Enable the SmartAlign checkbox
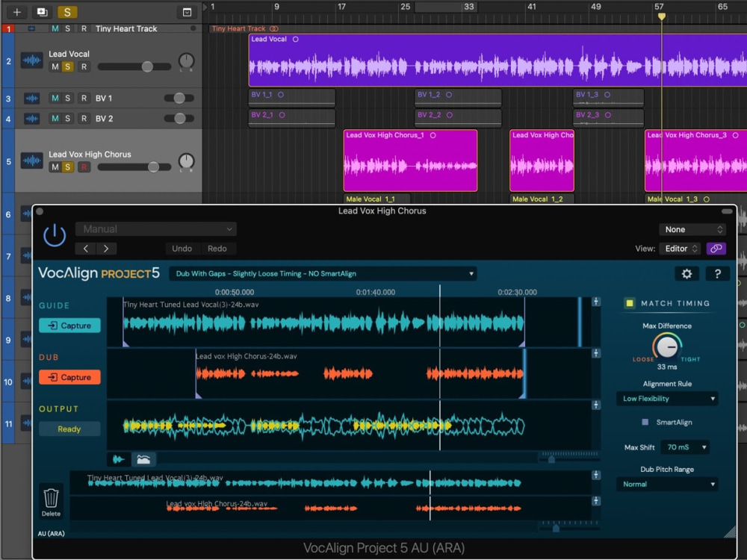 pos(645,423)
